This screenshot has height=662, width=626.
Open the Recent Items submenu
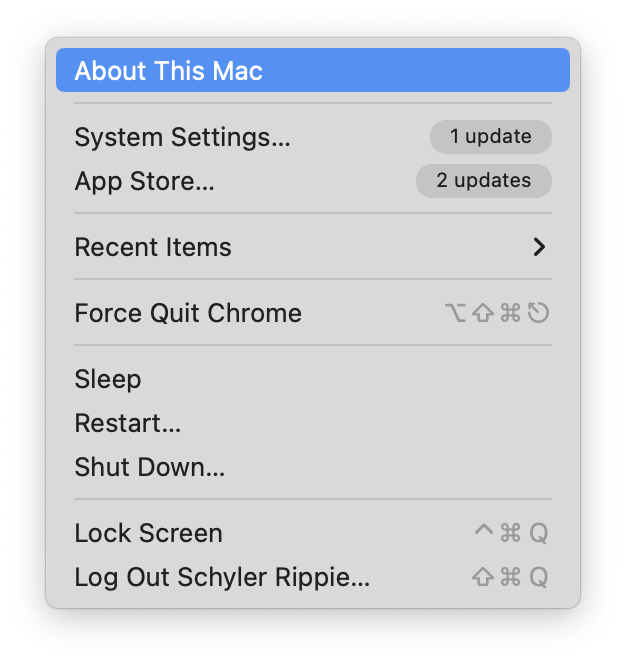pyautogui.click(x=153, y=247)
